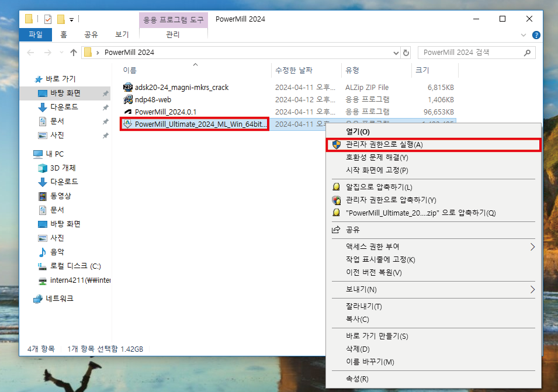Screen dimensions: 558x392
Task: Choose 바로 가기 만들기(S)
Action: pos(434,336)
